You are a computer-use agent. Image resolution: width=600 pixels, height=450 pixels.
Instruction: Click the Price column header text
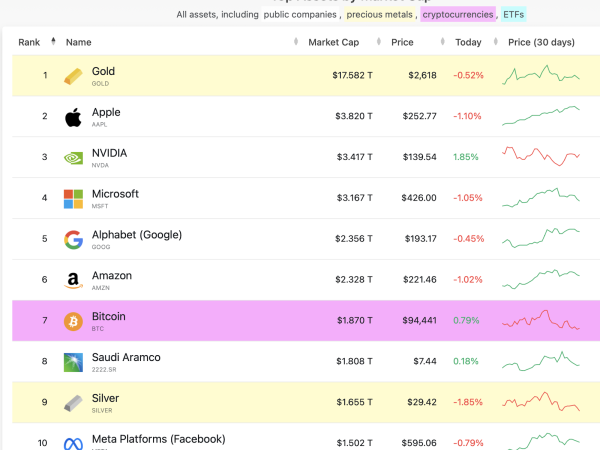click(402, 42)
